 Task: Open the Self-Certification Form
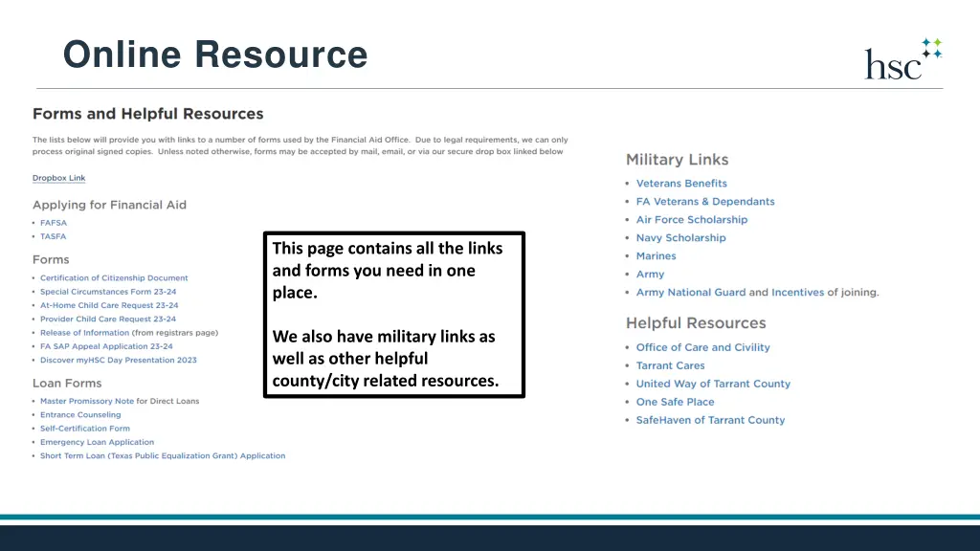[x=85, y=428]
